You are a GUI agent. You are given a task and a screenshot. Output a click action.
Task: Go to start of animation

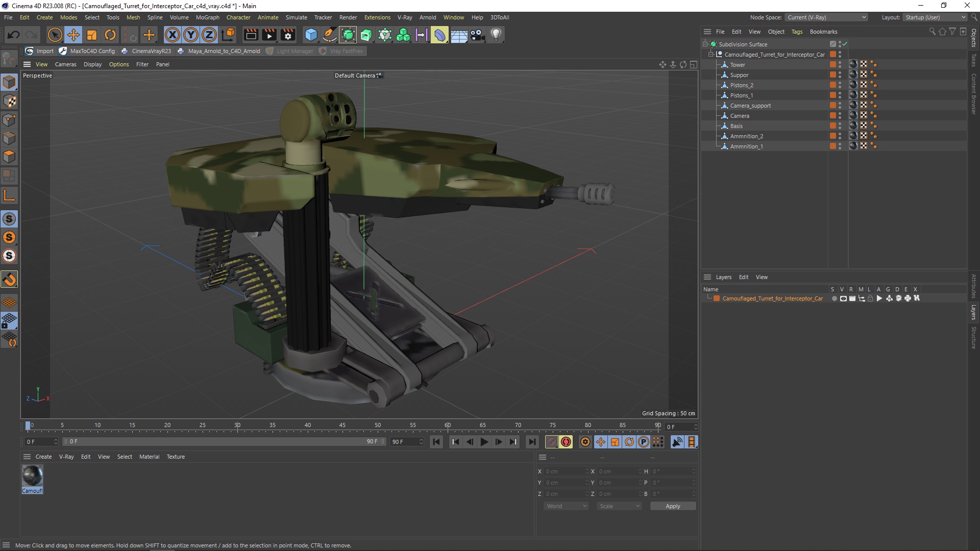[436, 442]
